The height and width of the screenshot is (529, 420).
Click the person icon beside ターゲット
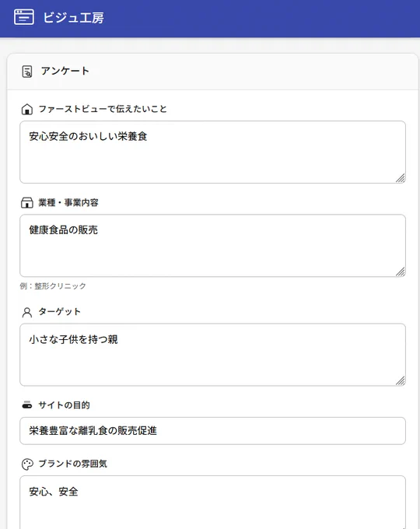tap(27, 313)
